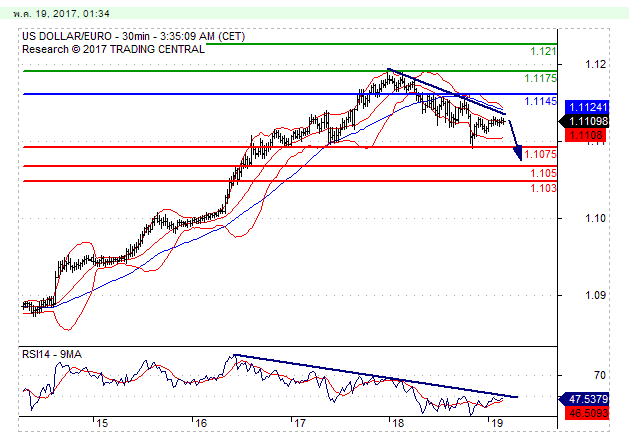
Task: Click the x-axis date label 16
Action: coord(200,423)
